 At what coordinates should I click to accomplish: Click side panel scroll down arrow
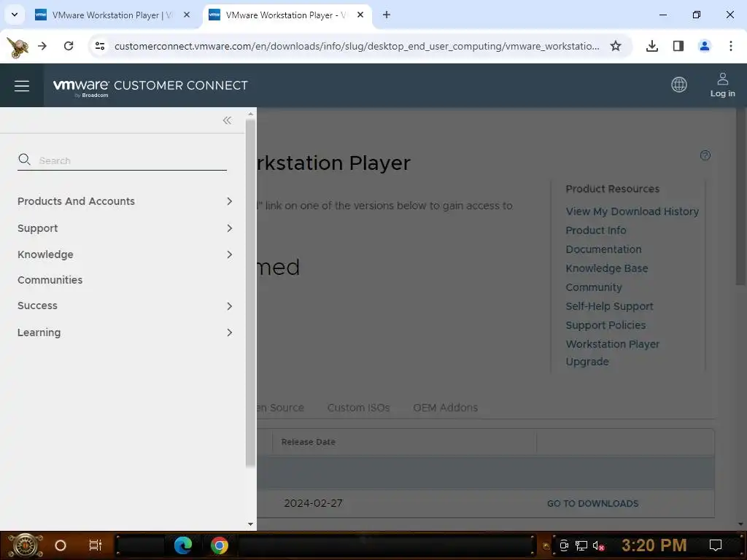pyautogui.click(x=251, y=524)
